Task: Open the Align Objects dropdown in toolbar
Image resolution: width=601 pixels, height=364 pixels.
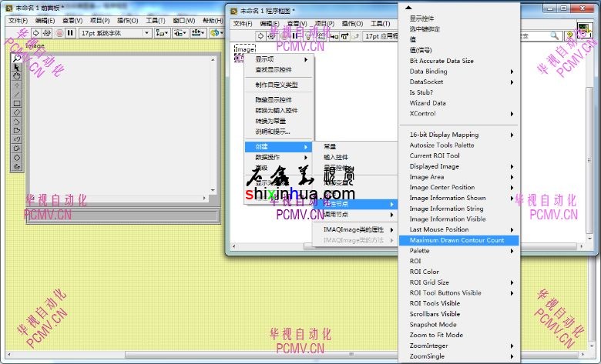Action: pos(163,33)
